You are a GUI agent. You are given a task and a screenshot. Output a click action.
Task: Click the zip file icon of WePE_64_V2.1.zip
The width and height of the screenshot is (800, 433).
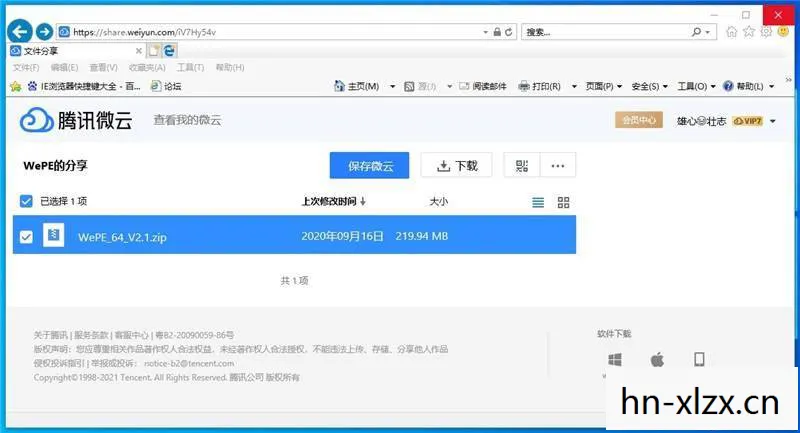coord(54,235)
